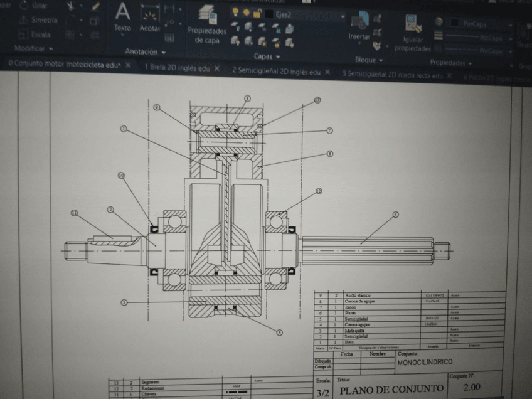This screenshot has width=532, height=399.
Task: Open Propiedades de capa manager
Action: pos(206,24)
